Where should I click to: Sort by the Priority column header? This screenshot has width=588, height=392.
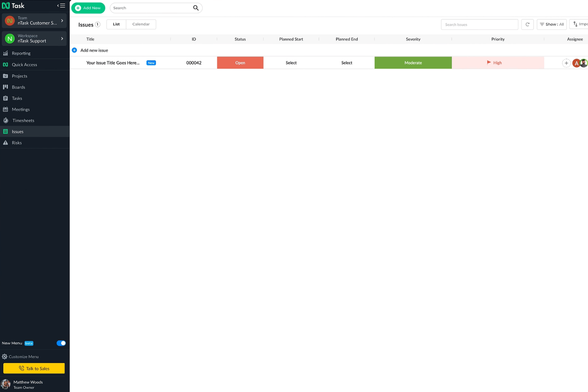498,39
